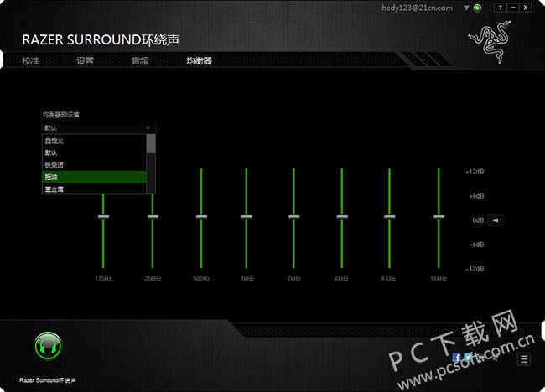
Task: Choose the 自定义 preset from the list
Action: point(94,141)
